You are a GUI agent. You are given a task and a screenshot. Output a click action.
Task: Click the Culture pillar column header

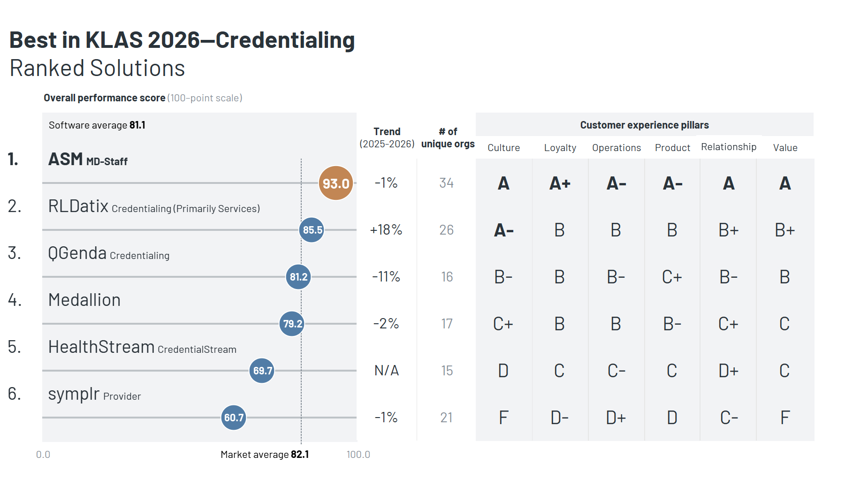(x=503, y=148)
